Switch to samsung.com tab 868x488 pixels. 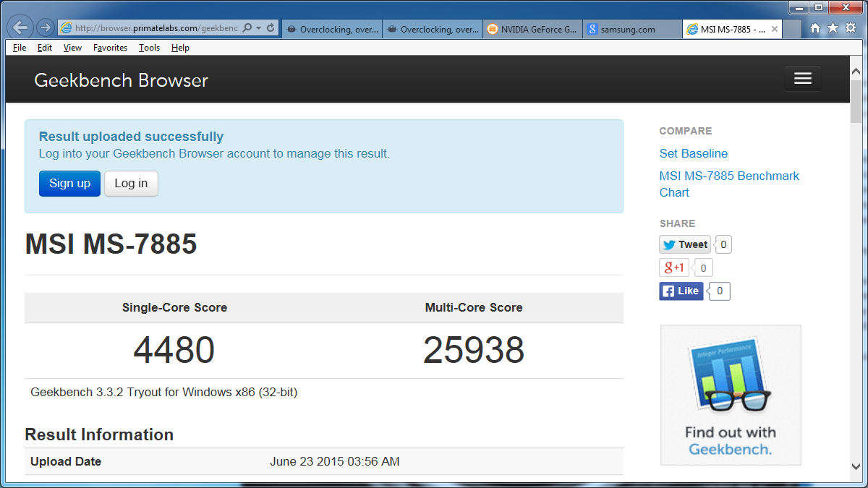[632, 30]
